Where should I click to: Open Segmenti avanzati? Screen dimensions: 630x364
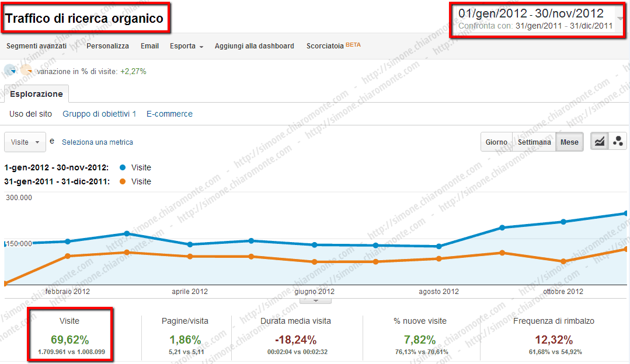[37, 46]
